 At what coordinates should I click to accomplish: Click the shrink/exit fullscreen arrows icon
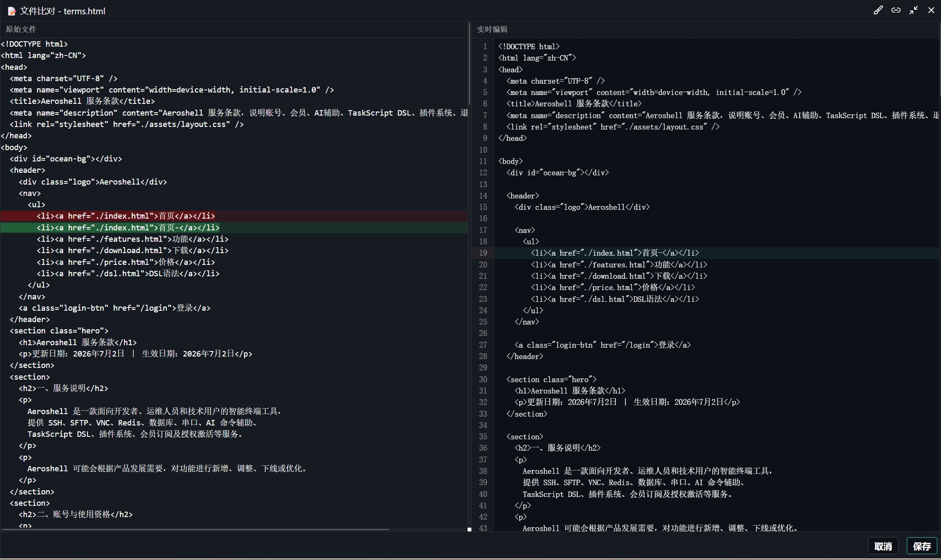click(x=914, y=11)
